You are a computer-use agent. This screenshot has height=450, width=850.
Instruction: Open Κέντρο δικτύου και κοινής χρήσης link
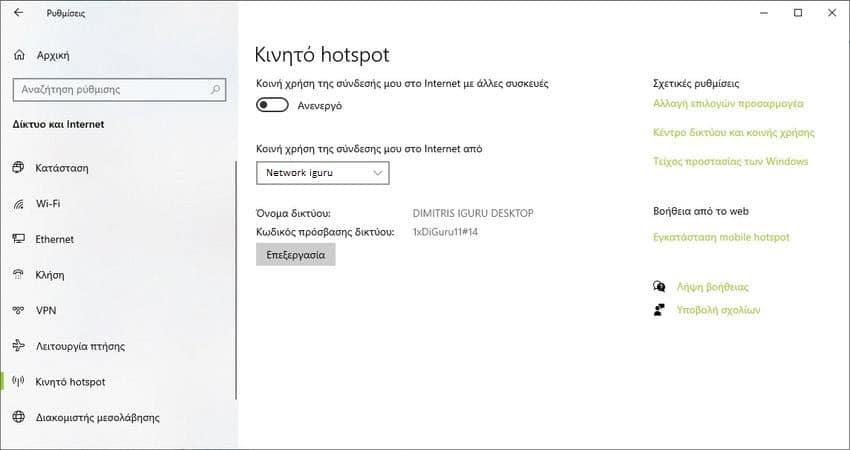coord(733,132)
